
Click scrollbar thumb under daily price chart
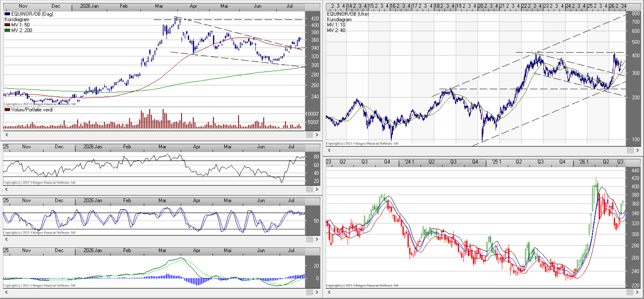point(310,135)
